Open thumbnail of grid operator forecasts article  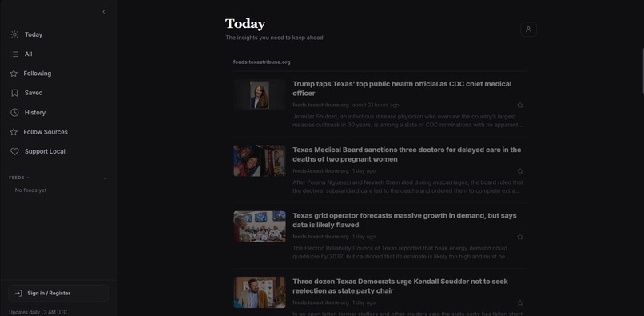click(x=260, y=226)
